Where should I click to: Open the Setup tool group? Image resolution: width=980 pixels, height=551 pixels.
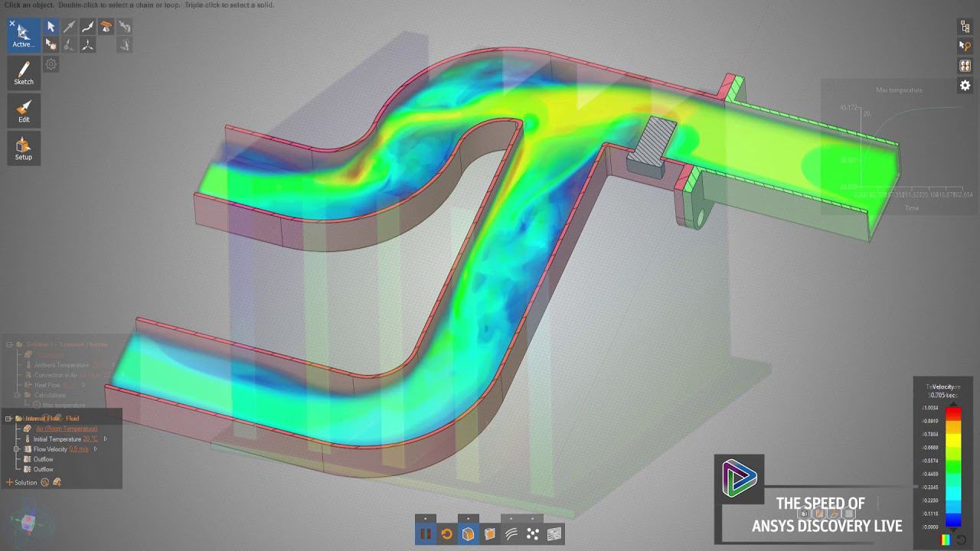pyautogui.click(x=24, y=148)
